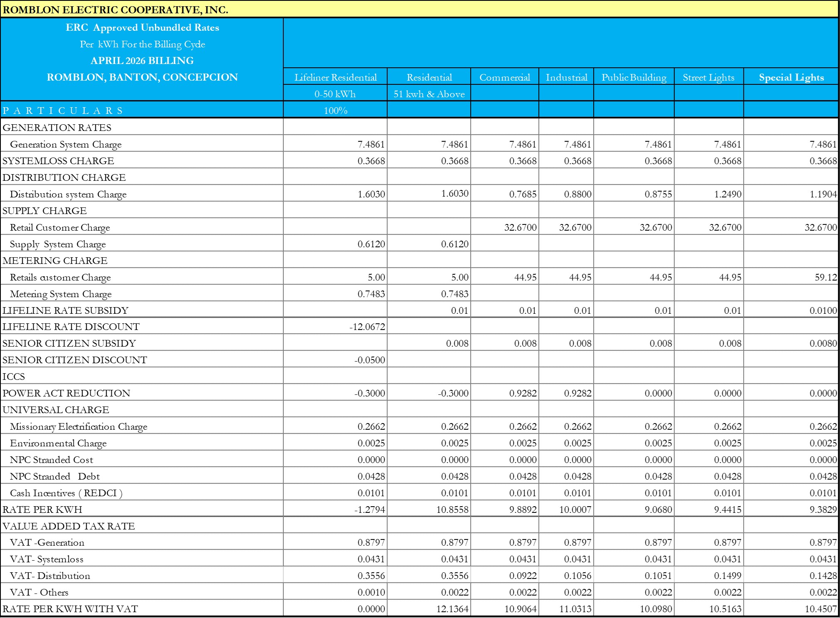Select the 12.1364 Residential rate with VAT

(x=452, y=609)
